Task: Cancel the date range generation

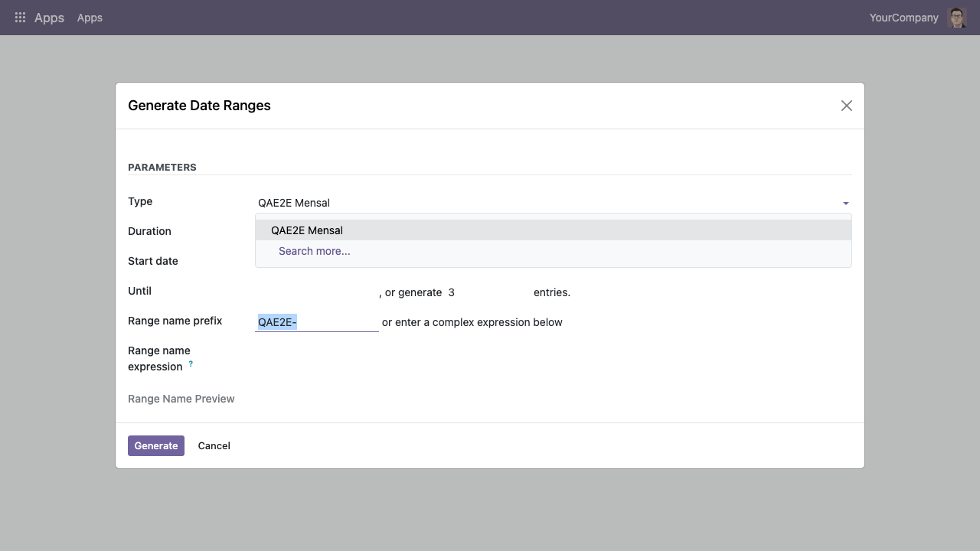Action: [x=214, y=445]
